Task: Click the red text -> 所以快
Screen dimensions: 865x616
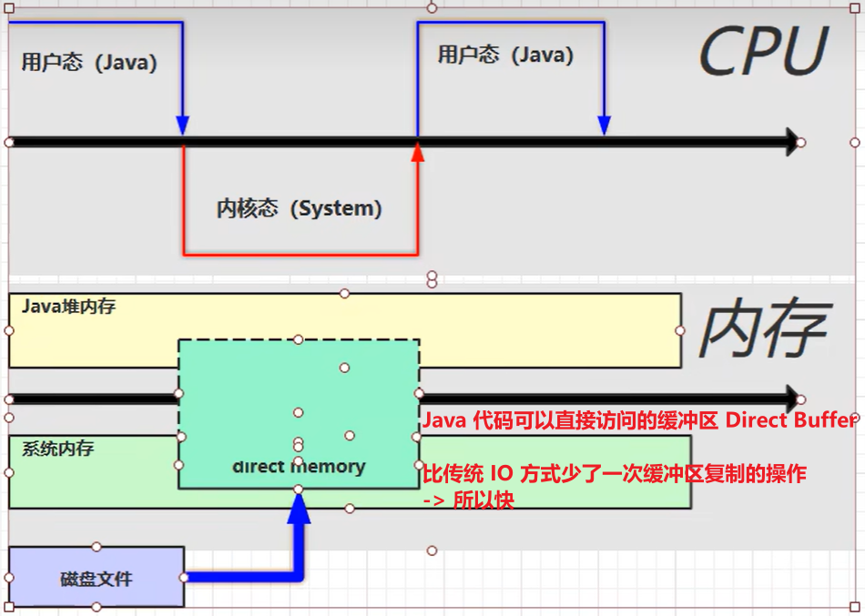Action: click(468, 500)
